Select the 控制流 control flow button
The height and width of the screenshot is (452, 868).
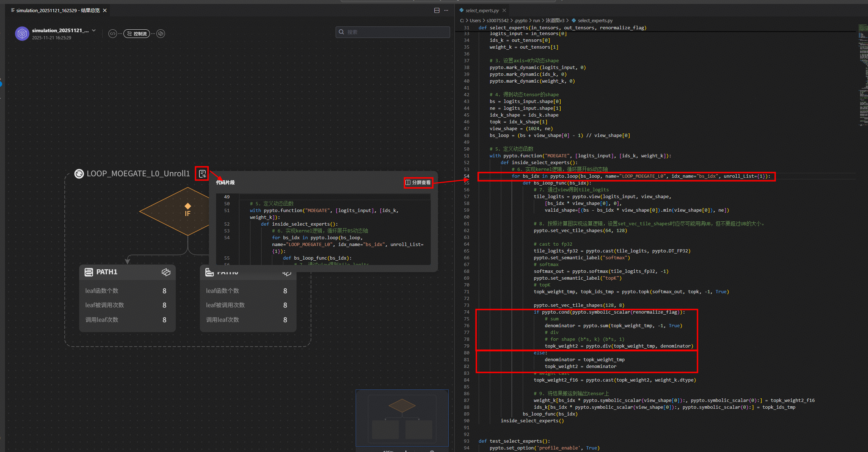(x=137, y=34)
